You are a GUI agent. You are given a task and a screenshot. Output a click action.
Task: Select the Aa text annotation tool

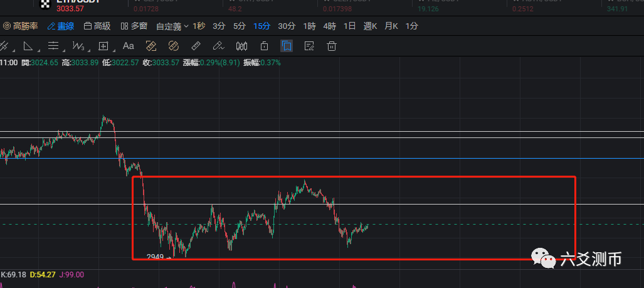pyautogui.click(x=129, y=46)
